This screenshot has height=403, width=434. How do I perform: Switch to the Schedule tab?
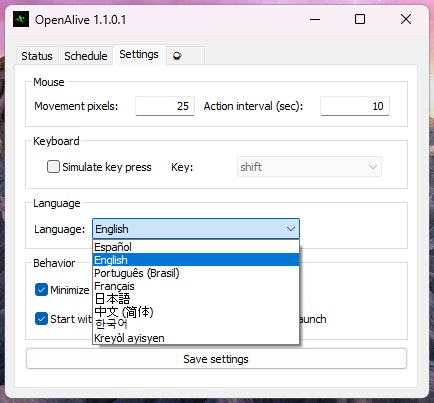(86, 56)
